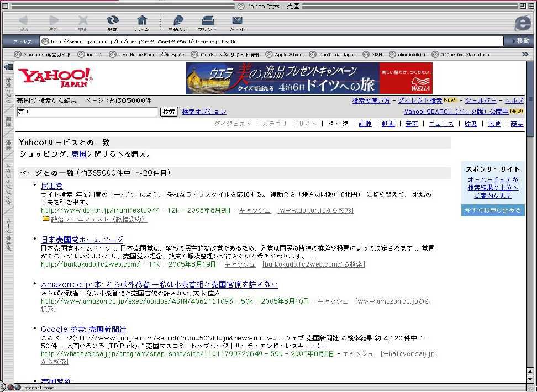Reload the page with 更新 icon
This screenshot has width=537, height=392.
[x=112, y=20]
